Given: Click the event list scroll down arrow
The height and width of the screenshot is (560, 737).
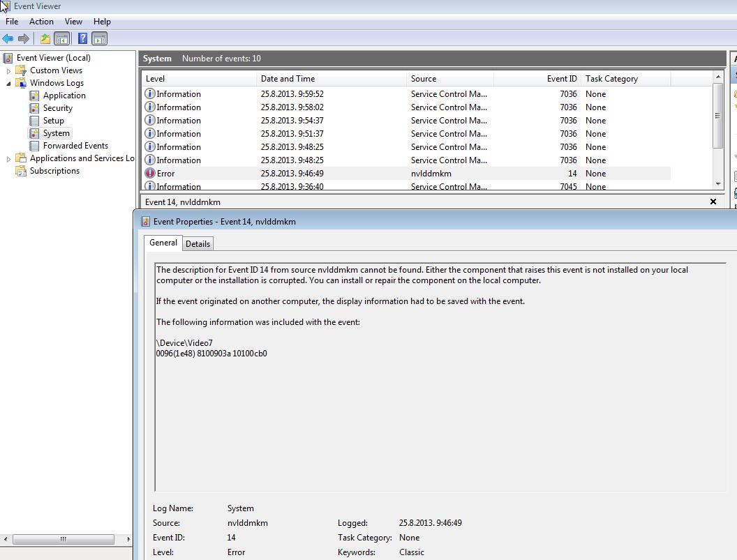Looking at the screenshot, I should point(718,184).
